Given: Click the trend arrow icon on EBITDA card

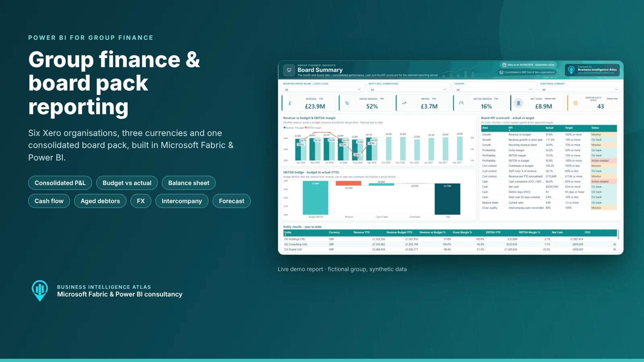Looking at the screenshot, I should [404, 103].
